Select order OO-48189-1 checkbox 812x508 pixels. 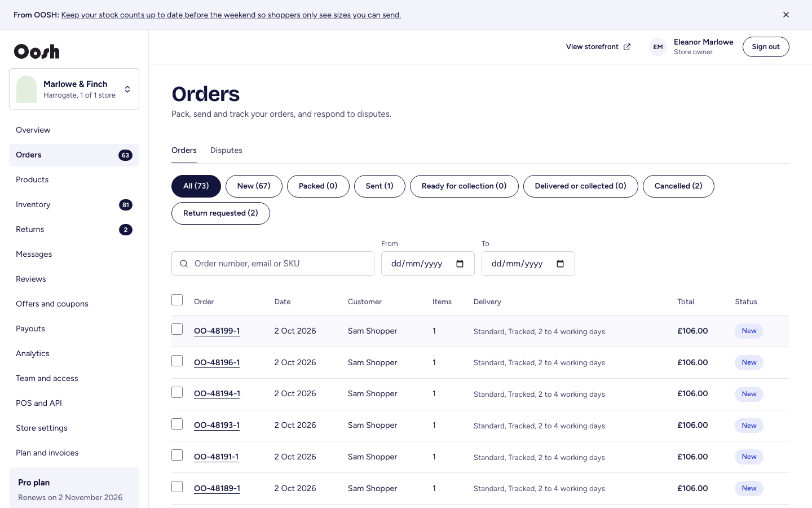(177, 487)
